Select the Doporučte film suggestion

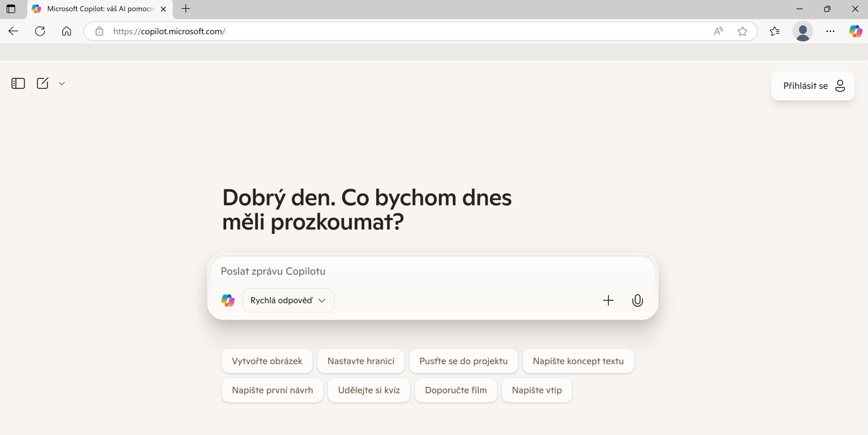(455, 390)
